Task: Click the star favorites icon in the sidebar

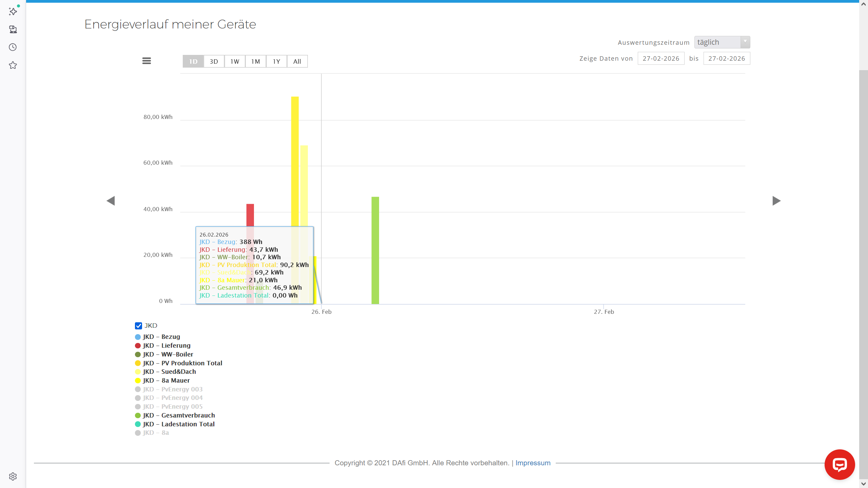Action: coord(13,65)
